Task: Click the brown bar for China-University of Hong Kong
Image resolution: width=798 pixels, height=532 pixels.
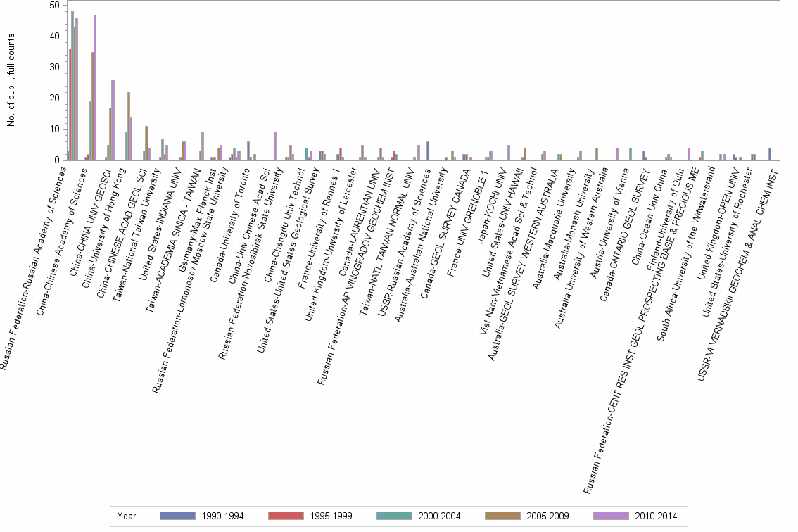Action: pos(128,127)
